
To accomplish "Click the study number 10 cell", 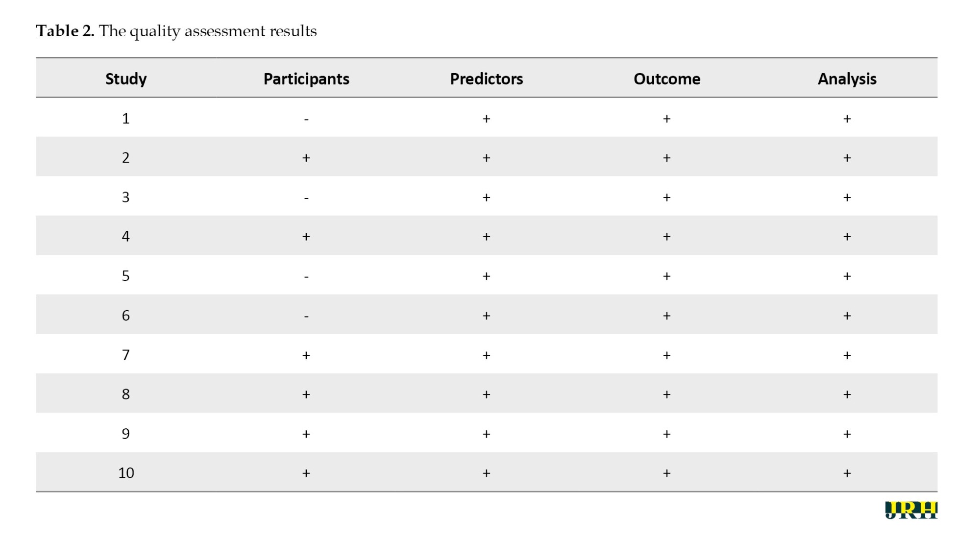I will (x=126, y=473).
